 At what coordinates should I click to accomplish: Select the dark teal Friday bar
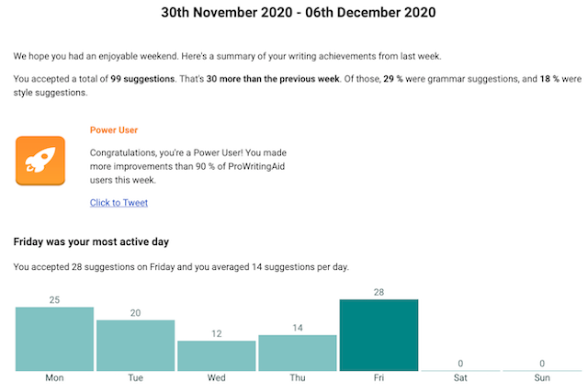pyautogui.click(x=379, y=335)
